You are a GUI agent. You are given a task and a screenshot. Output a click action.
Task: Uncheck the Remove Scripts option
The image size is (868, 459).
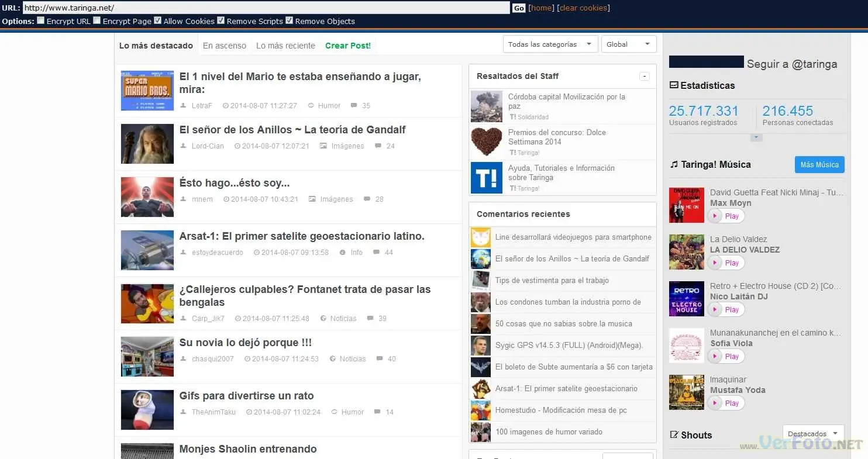pos(221,20)
